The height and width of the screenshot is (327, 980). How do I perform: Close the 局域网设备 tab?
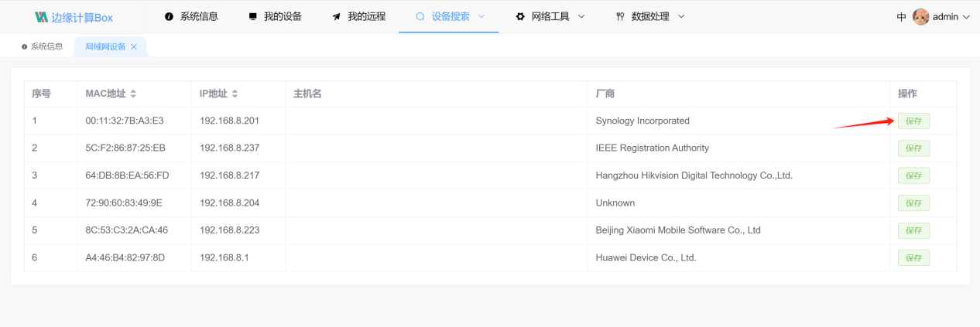point(134,47)
